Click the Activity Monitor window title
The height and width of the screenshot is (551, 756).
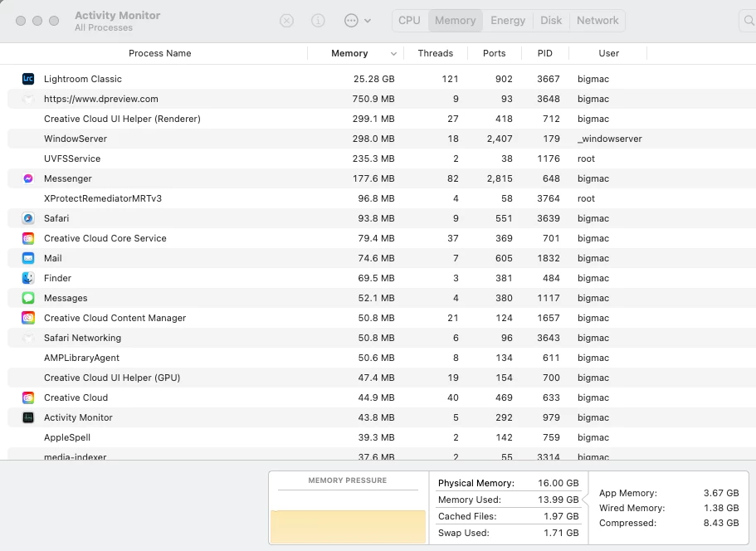point(117,16)
